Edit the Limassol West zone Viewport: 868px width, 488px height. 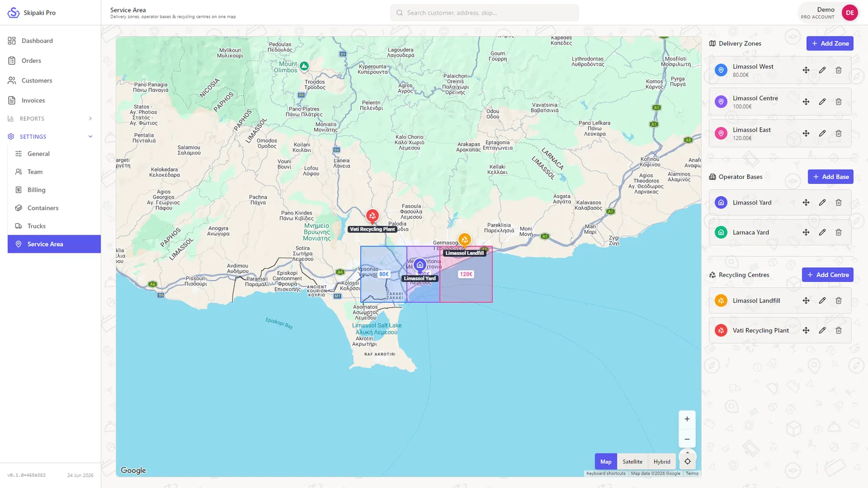(x=822, y=70)
